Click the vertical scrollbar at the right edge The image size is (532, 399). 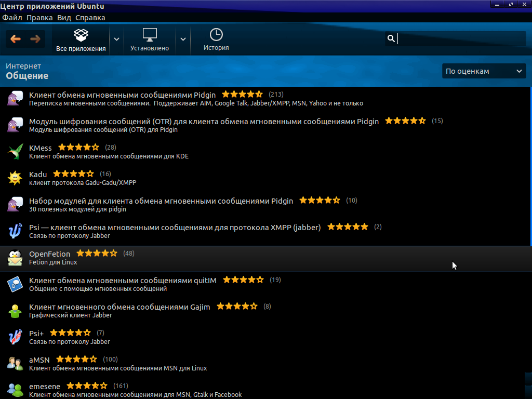pos(531,166)
